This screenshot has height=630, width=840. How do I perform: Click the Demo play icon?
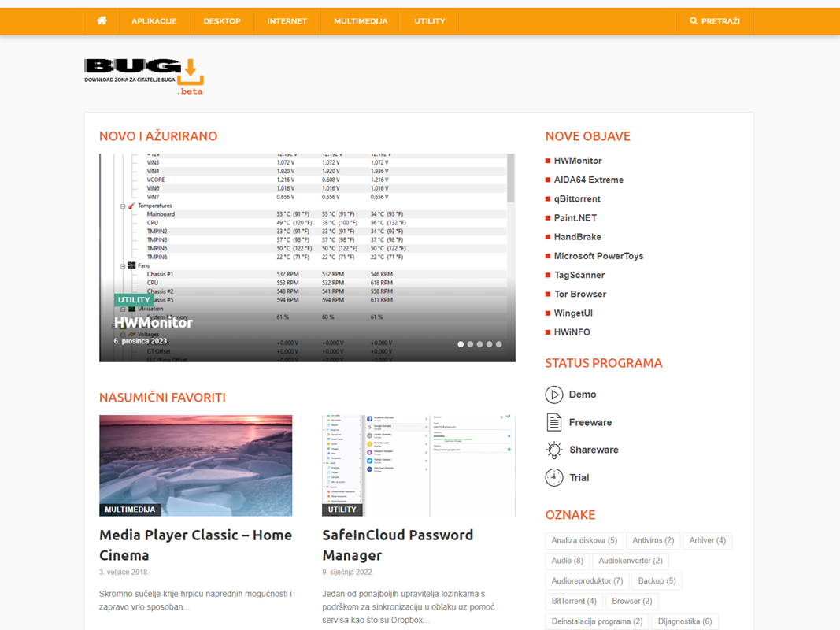click(554, 395)
